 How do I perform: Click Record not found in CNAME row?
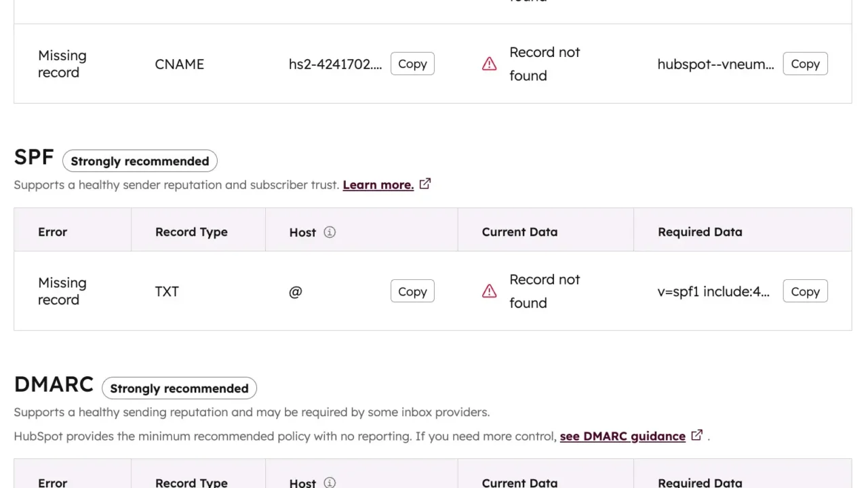[x=545, y=64]
